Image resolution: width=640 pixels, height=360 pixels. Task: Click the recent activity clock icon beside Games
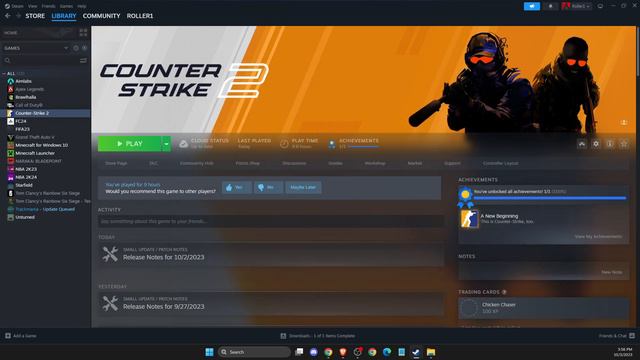pyautogui.click(x=76, y=48)
